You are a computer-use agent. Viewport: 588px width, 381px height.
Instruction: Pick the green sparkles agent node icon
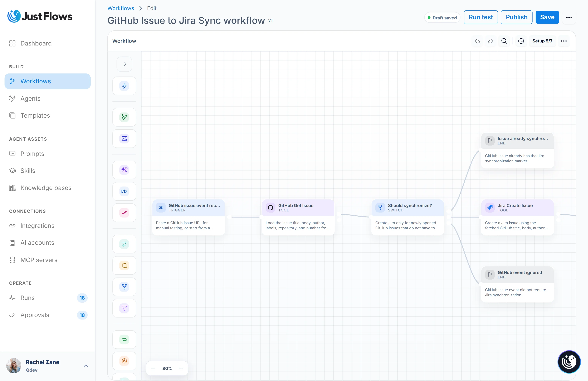pyautogui.click(x=124, y=117)
